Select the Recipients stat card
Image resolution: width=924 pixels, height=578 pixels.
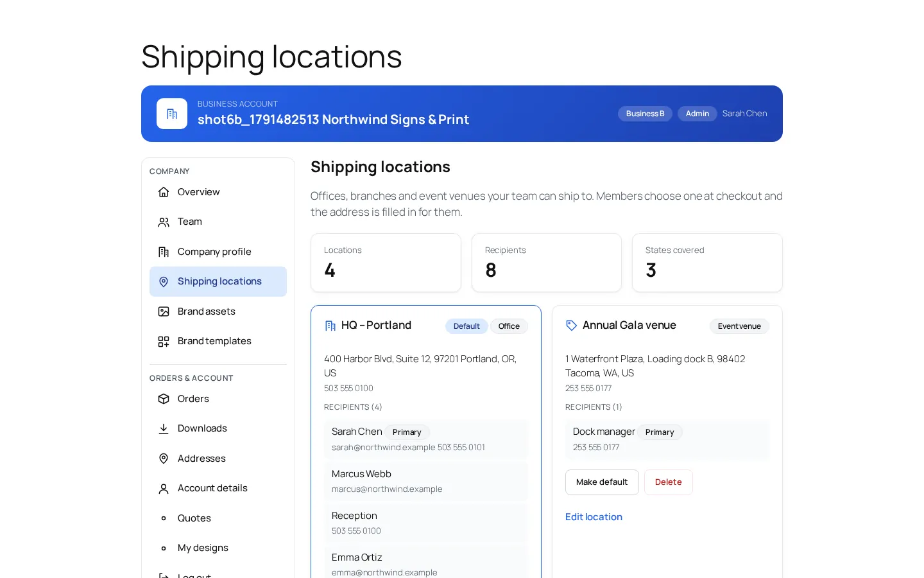click(x=547, y=263)
